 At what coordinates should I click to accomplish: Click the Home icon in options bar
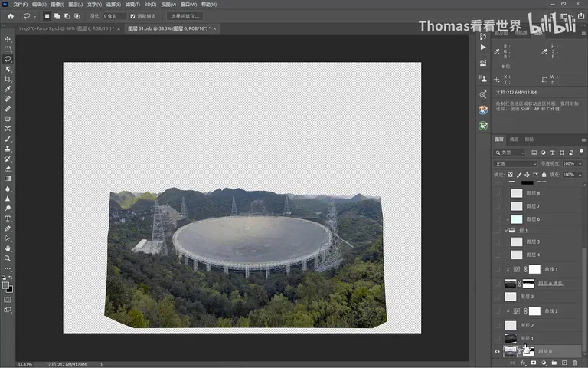click(x=11, y=16)
